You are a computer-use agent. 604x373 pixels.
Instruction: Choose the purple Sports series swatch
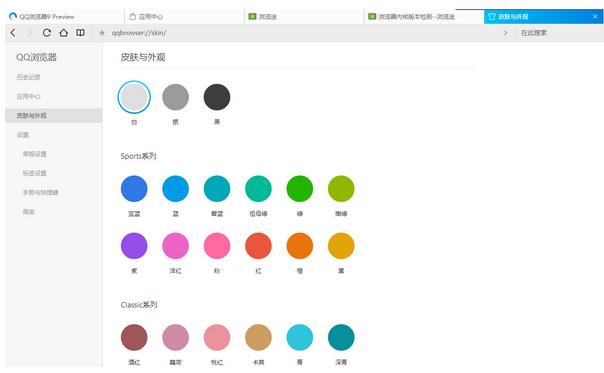pos(134,246)
